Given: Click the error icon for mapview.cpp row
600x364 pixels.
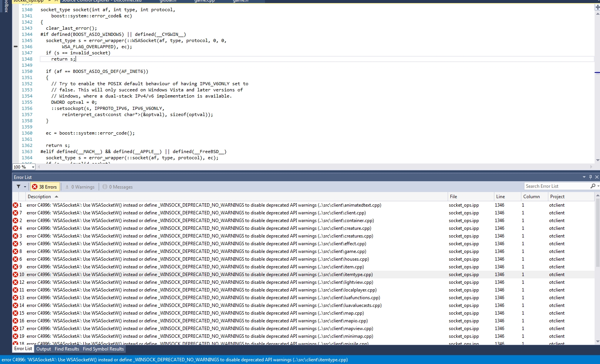Looking at the screenshot, I should (x=15, y=329).
